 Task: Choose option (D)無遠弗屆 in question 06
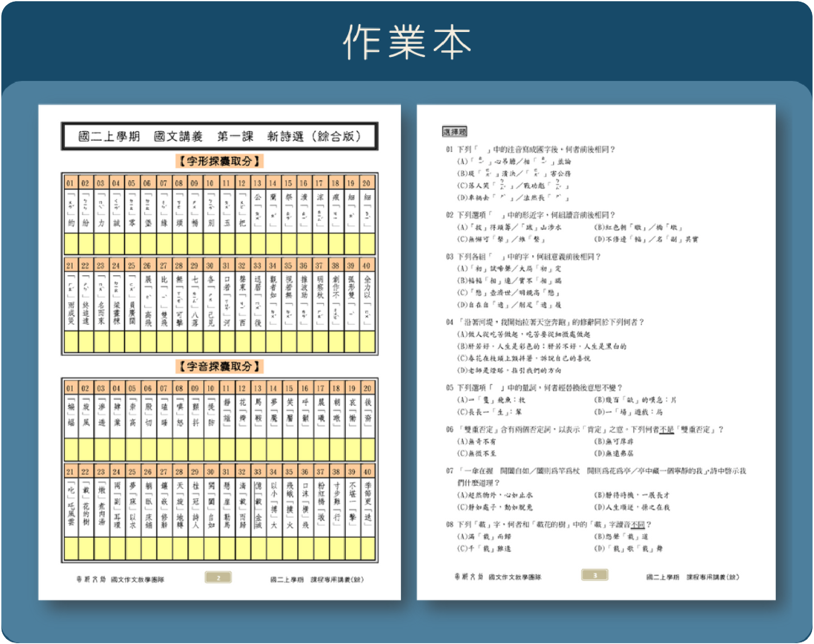coord(614,453)
